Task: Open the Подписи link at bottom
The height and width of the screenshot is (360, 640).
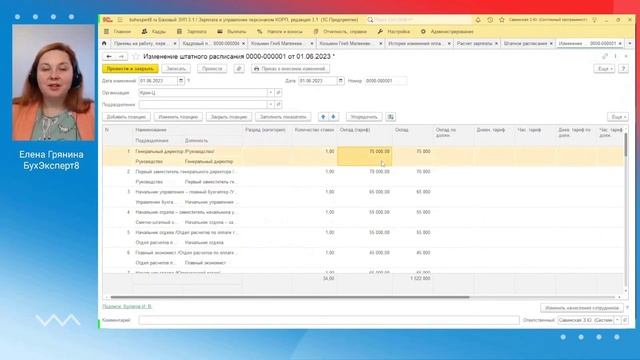Action: coord(127,306)
